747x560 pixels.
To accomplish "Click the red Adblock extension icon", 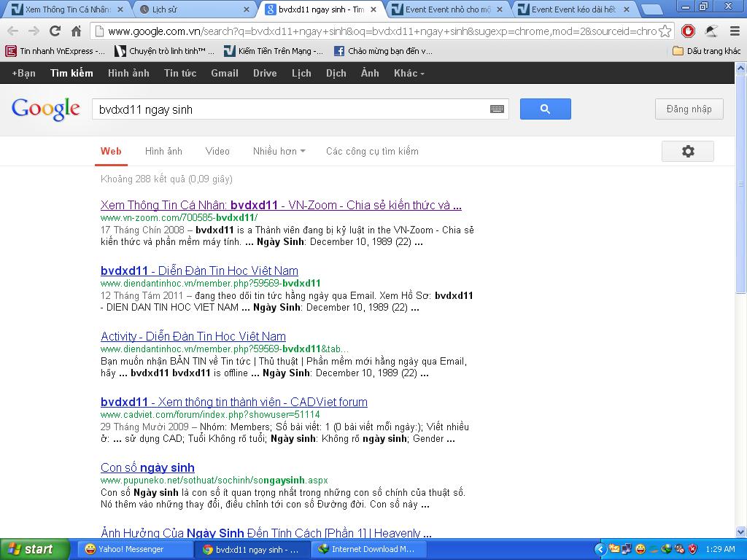I will [x=688, y=31].
